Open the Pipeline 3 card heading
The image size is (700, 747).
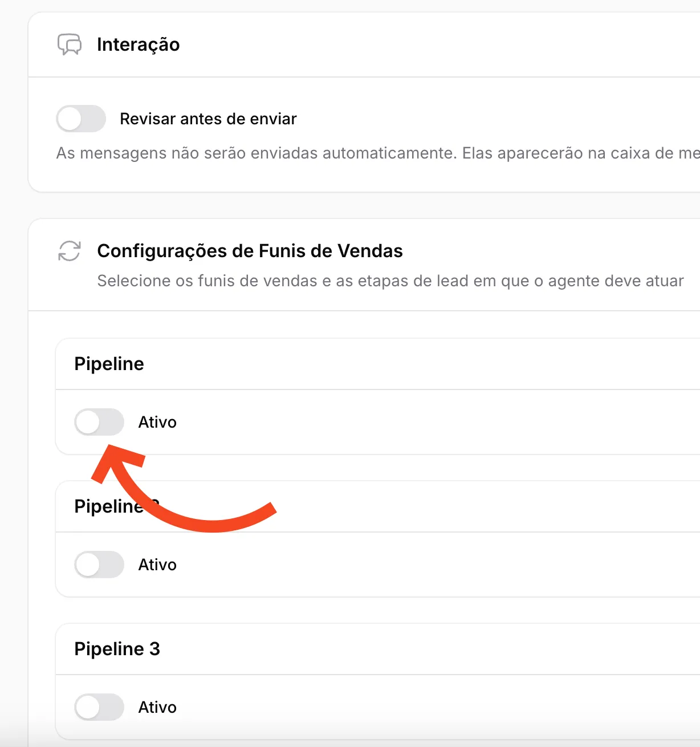(x=117, y=649)
